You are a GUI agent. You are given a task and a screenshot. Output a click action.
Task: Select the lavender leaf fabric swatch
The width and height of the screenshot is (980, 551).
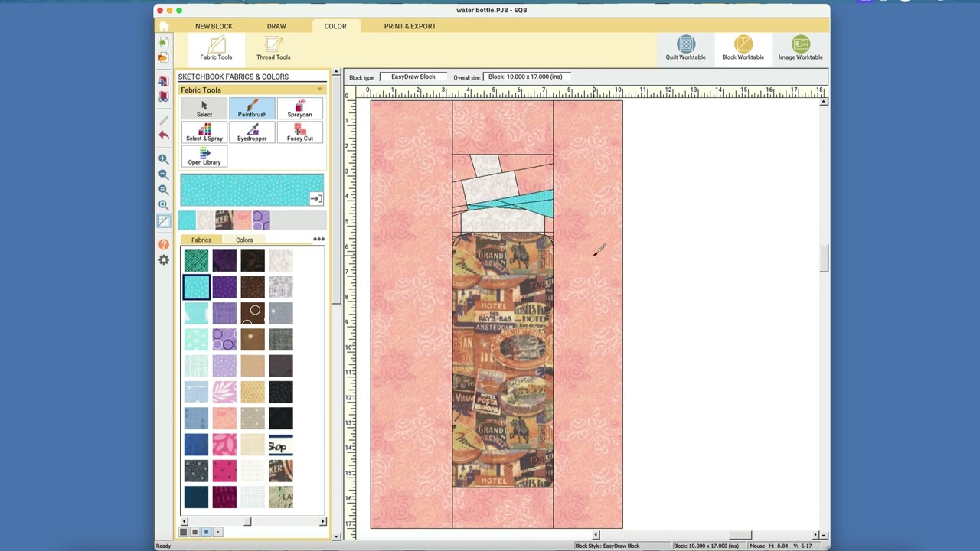(224, 392)
